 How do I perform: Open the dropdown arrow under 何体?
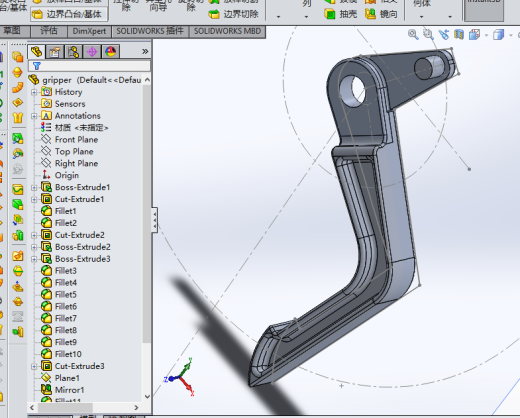point(421,16)
